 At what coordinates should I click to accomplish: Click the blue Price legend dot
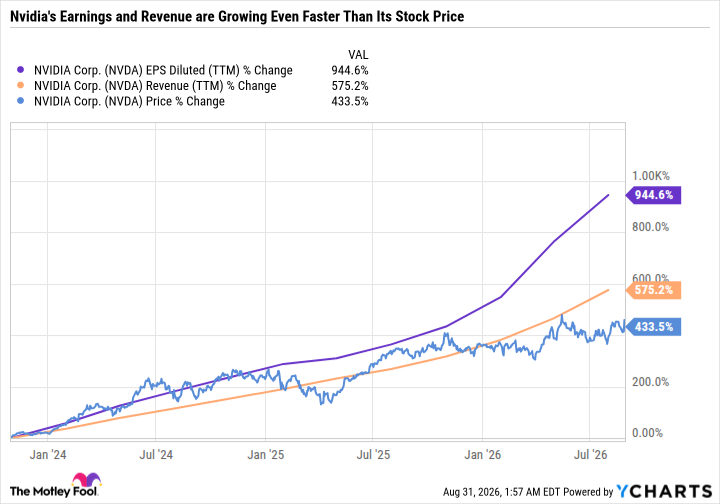[x=20, y=101]
